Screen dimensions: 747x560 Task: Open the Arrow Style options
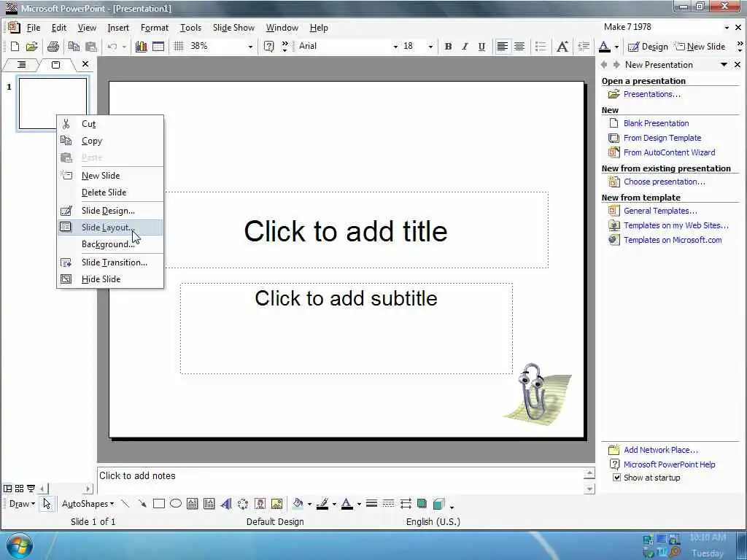pyautogui.click(x=406, y=504)
